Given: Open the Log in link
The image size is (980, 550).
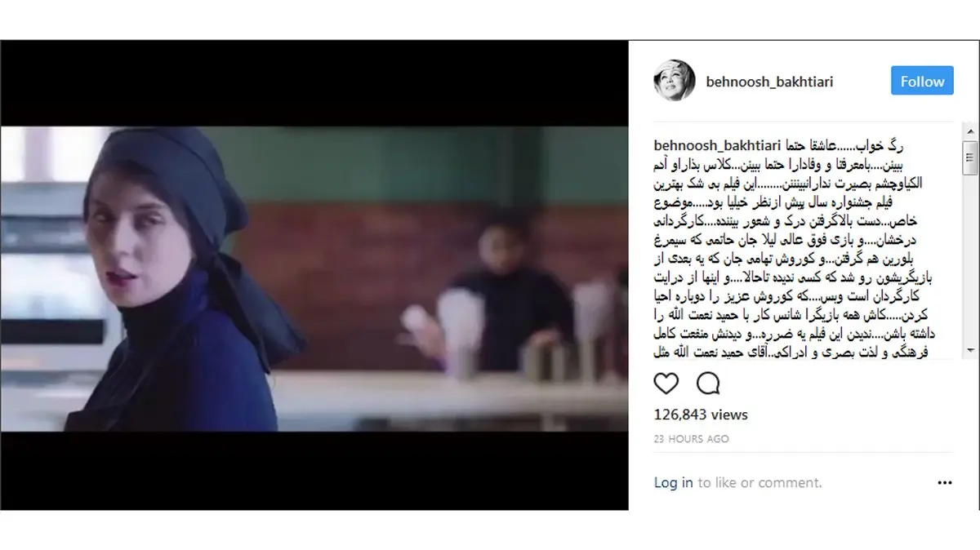Looking at the screenshot, I should tap(674, 482).
